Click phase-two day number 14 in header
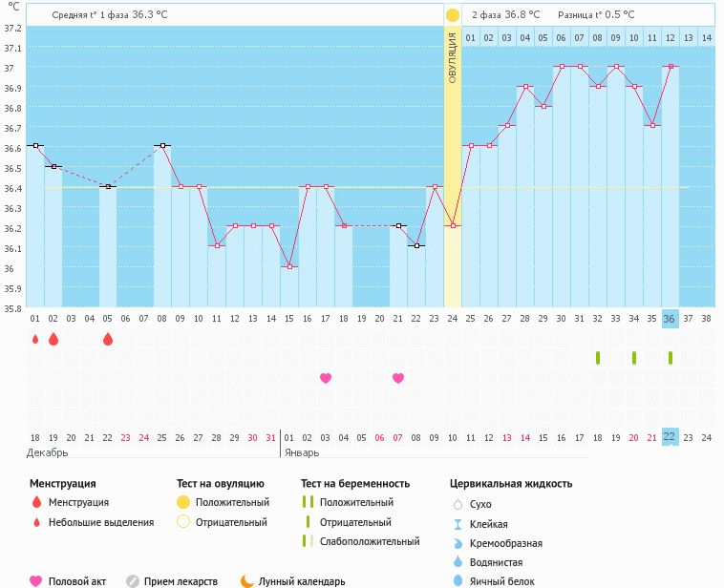Viewport: 724px width, 588px height. [x=707, y=38]
